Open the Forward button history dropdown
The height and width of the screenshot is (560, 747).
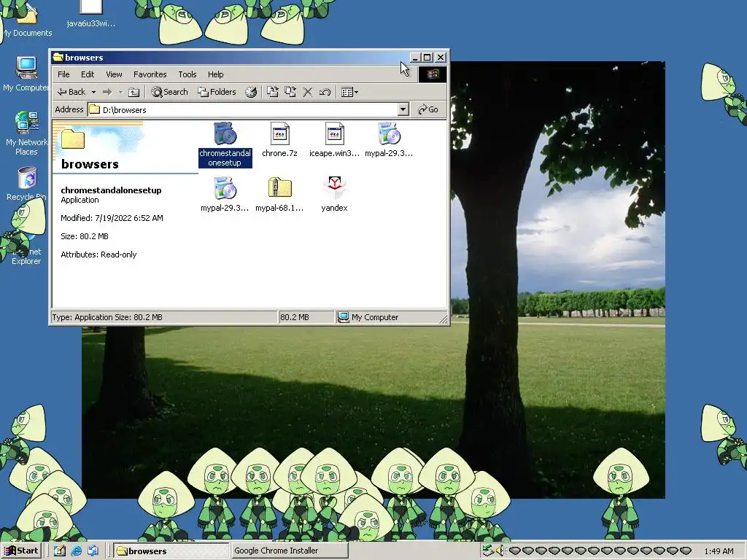tap(120, 92)
